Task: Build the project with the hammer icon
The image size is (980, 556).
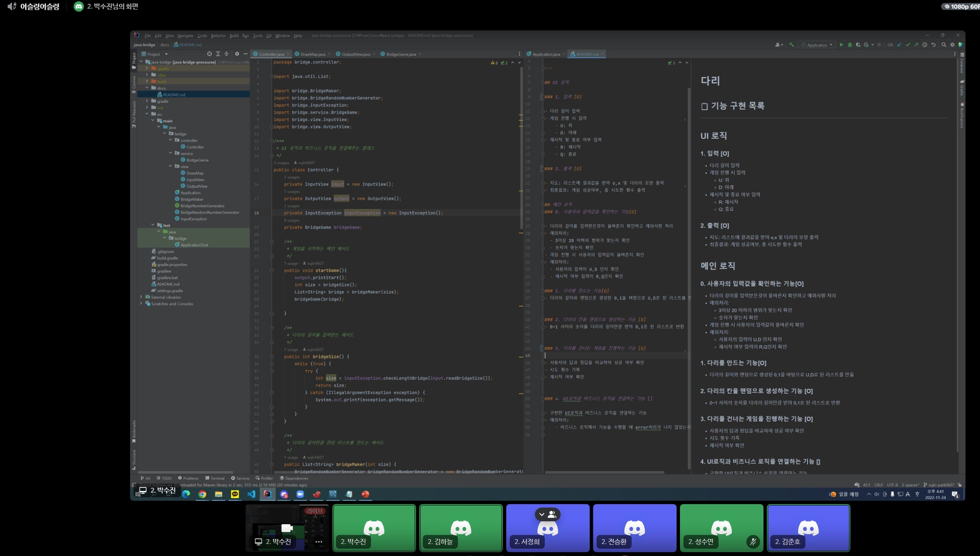Action: [x=791, y=45]
